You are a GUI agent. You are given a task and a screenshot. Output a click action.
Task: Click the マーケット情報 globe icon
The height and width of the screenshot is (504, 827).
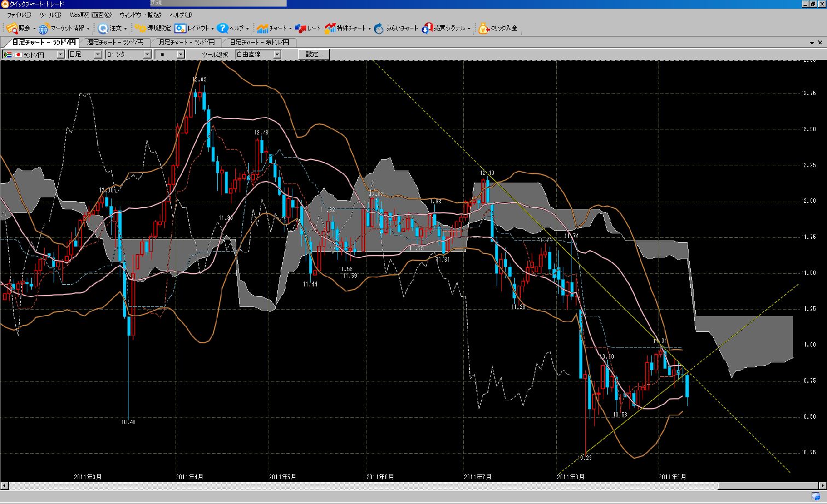tap(44, 28)
